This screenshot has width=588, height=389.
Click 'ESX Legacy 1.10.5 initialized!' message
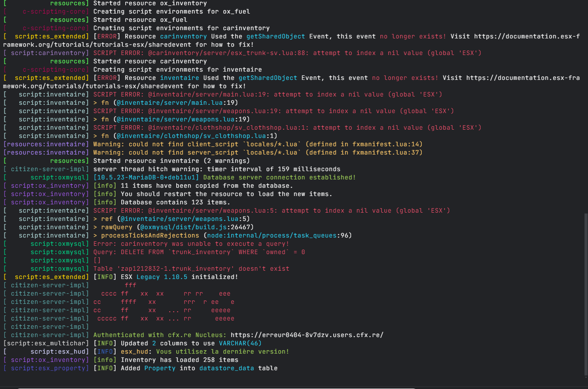pyautogui.click(x=166, y=277)
